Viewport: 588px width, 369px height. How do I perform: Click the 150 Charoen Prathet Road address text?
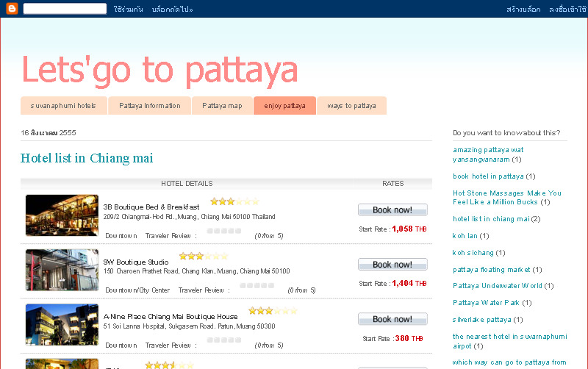click(196, 271)
